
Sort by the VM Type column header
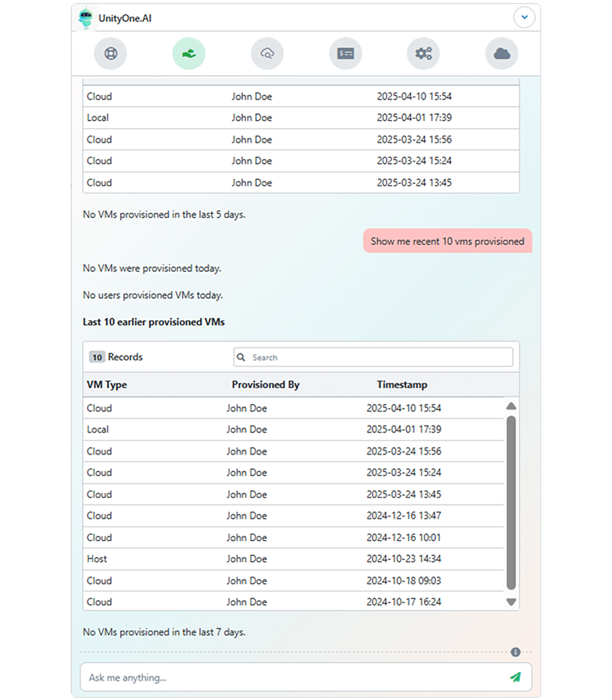(107, 385)
